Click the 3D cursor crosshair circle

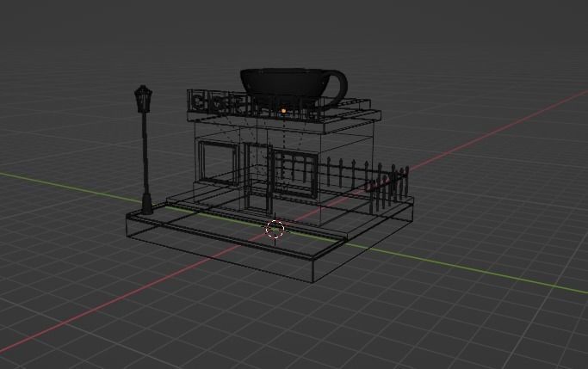tap(275, 229)
